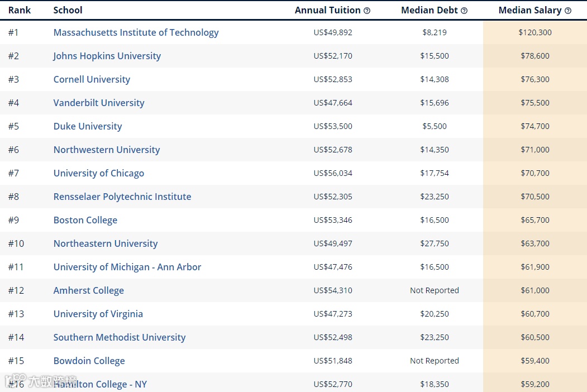
Task: Click the #8 rank cell
Action: [x=13, y=197]
